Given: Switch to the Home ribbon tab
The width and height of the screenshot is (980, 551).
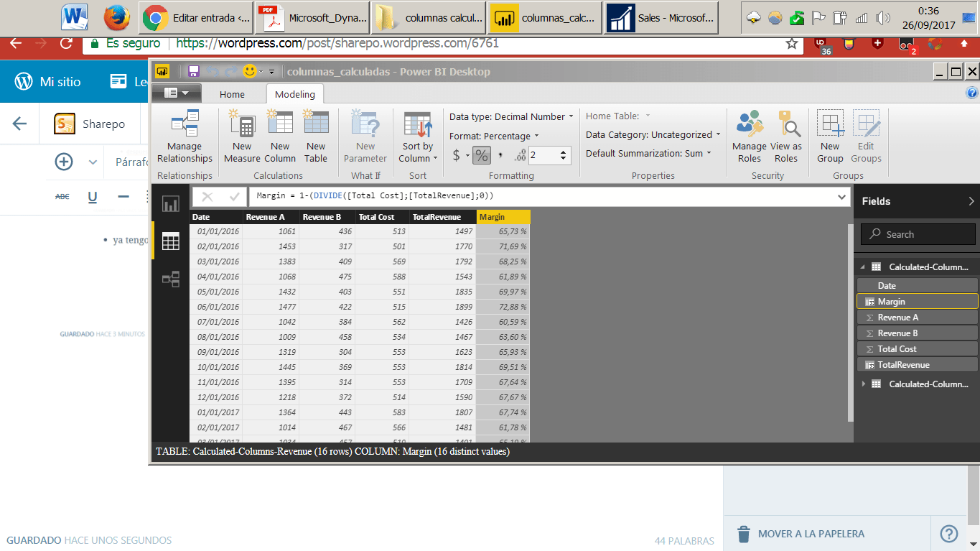Looking at the screenshot, I should (x=232, y=94).
